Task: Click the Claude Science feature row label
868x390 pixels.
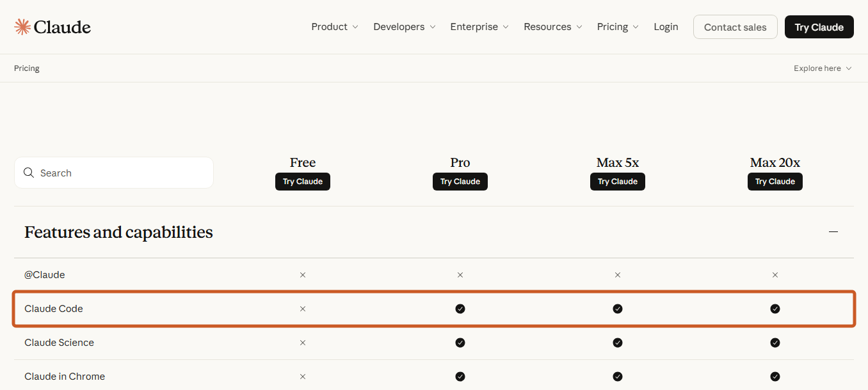Action: pyautogui.click(x=59, y=343)
